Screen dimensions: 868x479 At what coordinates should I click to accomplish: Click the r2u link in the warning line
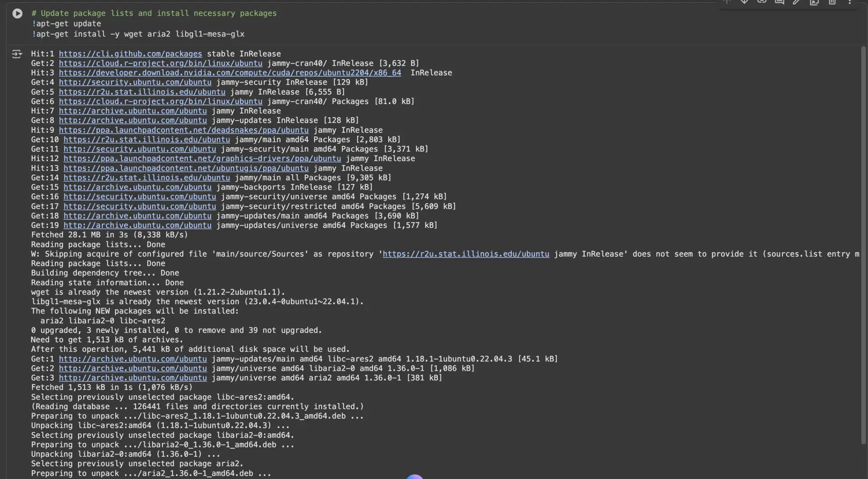point(466,254)
